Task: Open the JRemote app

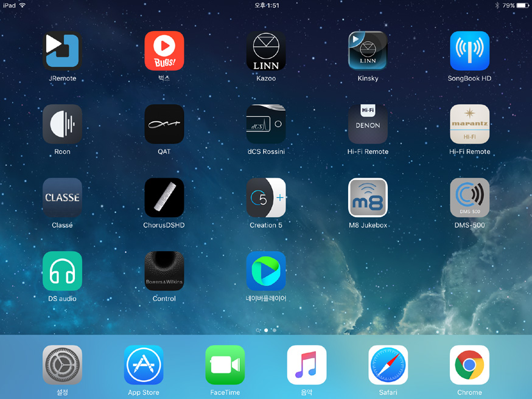Action: [63, 50]
